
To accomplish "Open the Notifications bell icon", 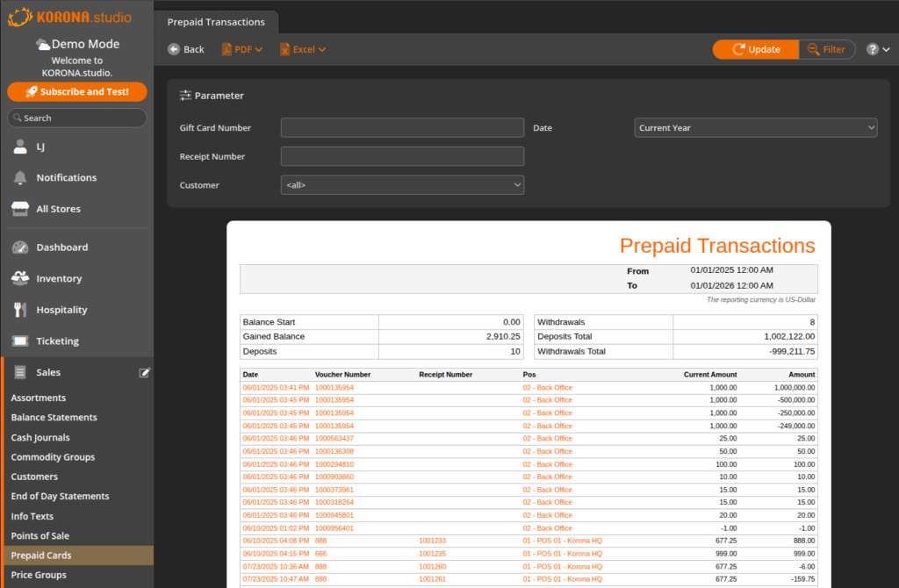I will (x=20, y=177).
